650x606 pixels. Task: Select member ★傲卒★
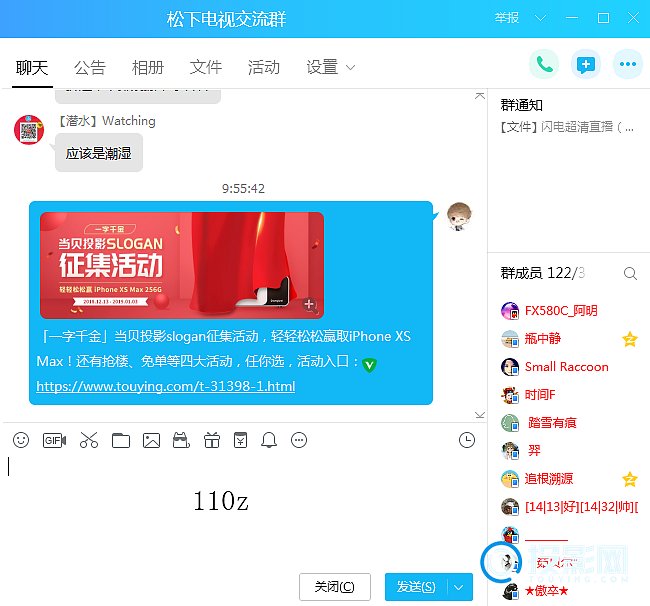pos(546,591)
